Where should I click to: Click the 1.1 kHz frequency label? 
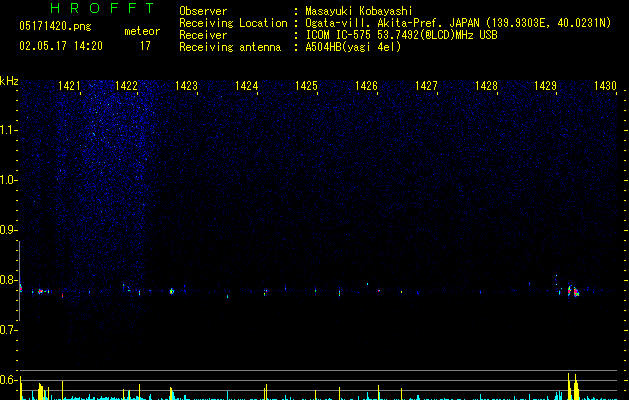(x=8, y=130)
